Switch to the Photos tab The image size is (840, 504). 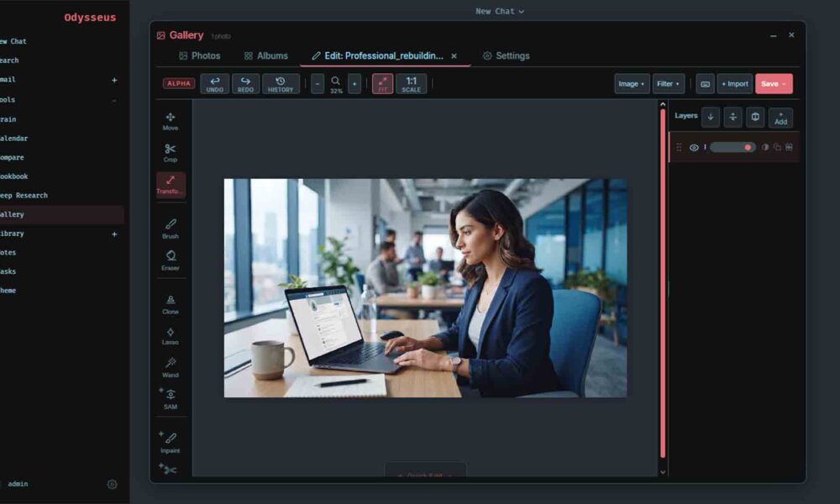click(199, 55)
